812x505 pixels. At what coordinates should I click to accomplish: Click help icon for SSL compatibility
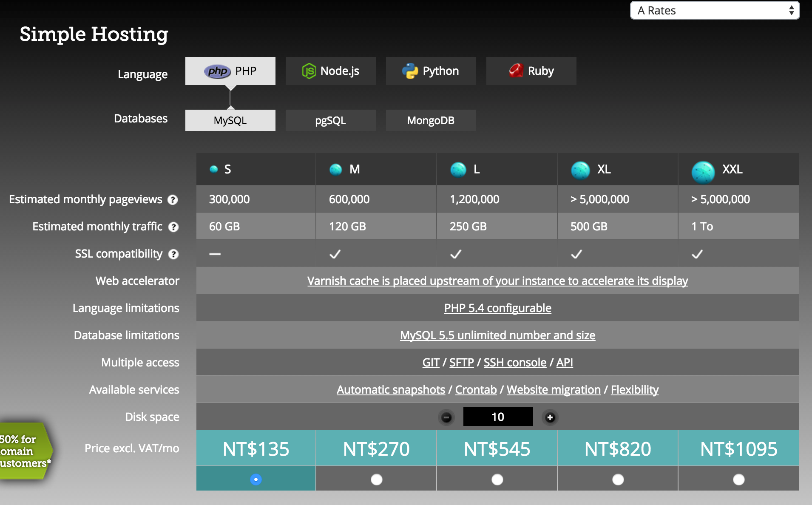point(173,254)
